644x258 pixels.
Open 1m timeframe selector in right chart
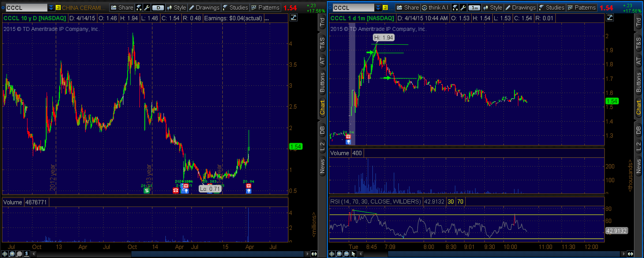tap(475, 8)
